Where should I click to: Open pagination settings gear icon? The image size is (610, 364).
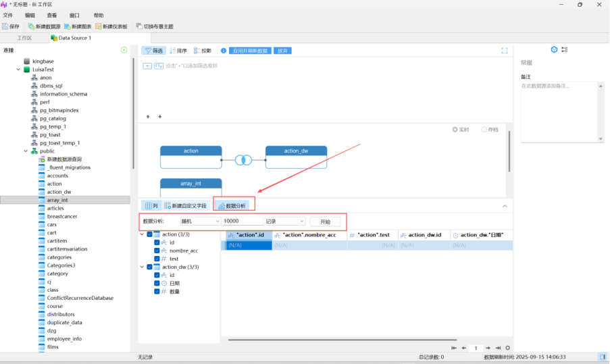508,348
